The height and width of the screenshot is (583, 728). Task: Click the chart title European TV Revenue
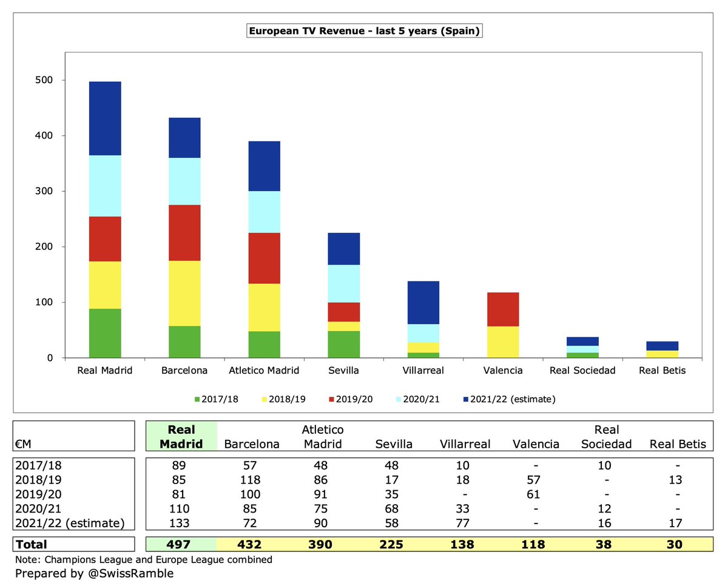point(364,31)
